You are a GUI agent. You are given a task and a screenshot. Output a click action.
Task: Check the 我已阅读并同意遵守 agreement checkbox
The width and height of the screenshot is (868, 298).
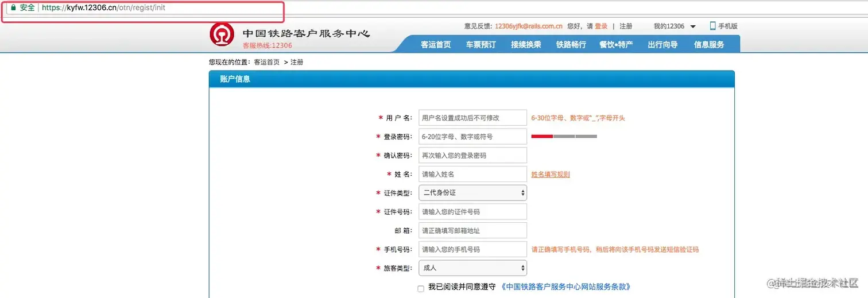[421, 288]
